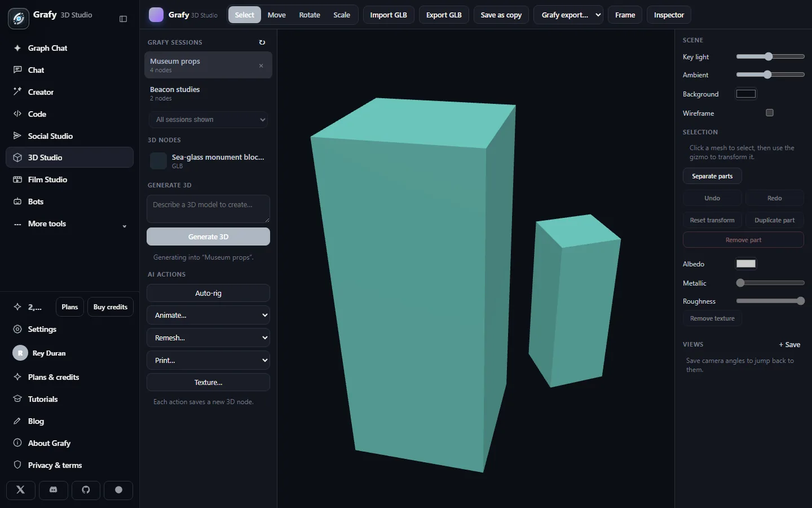Switch to the Move tool
This screenshot has width=812, height=508.
coord(276,15)
